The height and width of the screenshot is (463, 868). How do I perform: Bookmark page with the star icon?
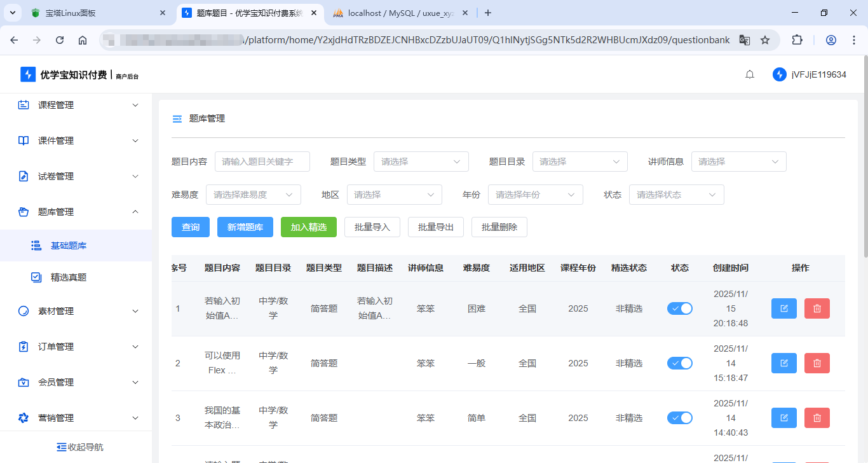point(765,40)
